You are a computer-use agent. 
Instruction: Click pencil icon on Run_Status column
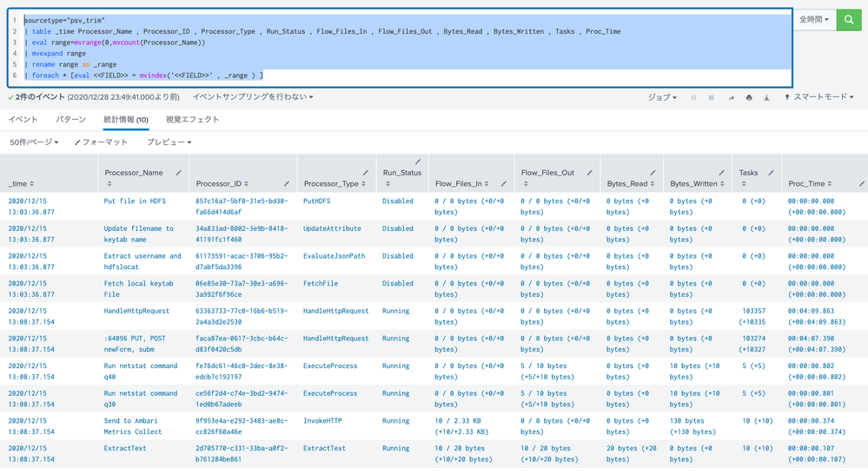tap(418, 161)
